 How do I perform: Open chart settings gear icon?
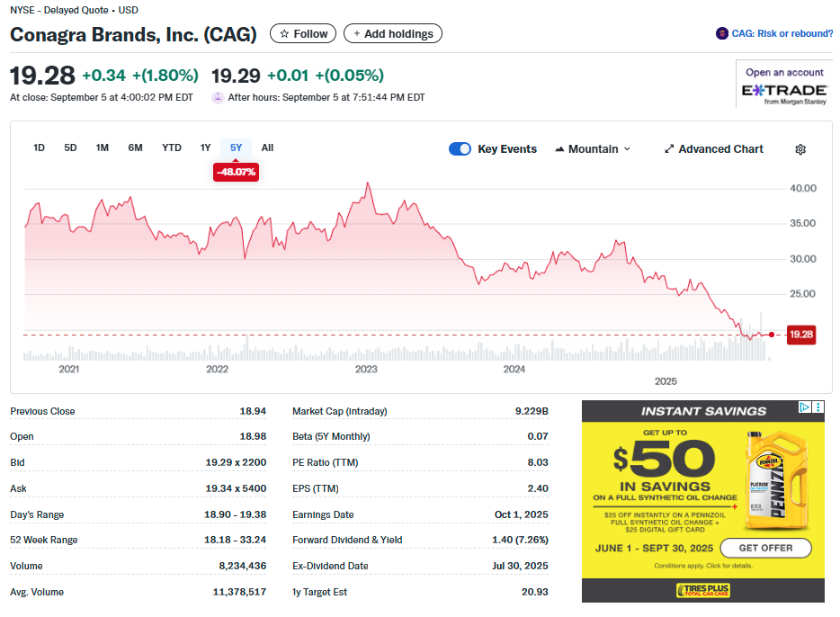click(800, 149)
